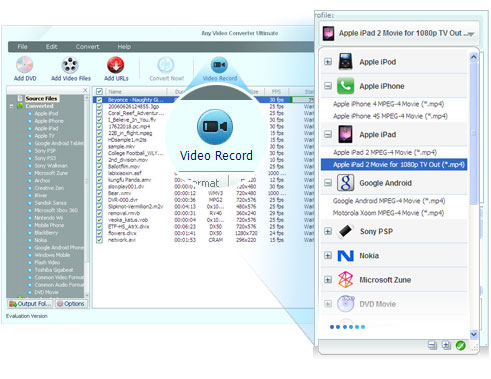This screenshot has height=379, width=491.
Task: Click the DVD Movie disc icon
Action: point(345,304)
